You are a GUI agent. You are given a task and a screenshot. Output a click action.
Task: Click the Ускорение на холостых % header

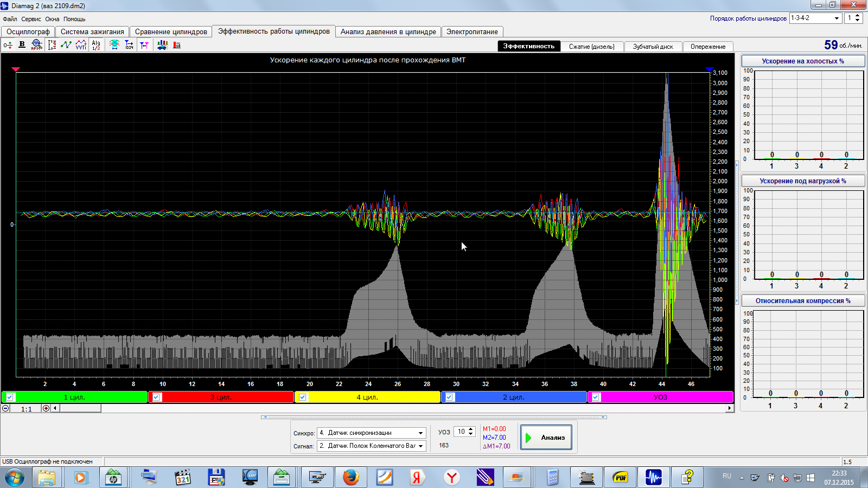pyautogui.click(x=803, y=61)
